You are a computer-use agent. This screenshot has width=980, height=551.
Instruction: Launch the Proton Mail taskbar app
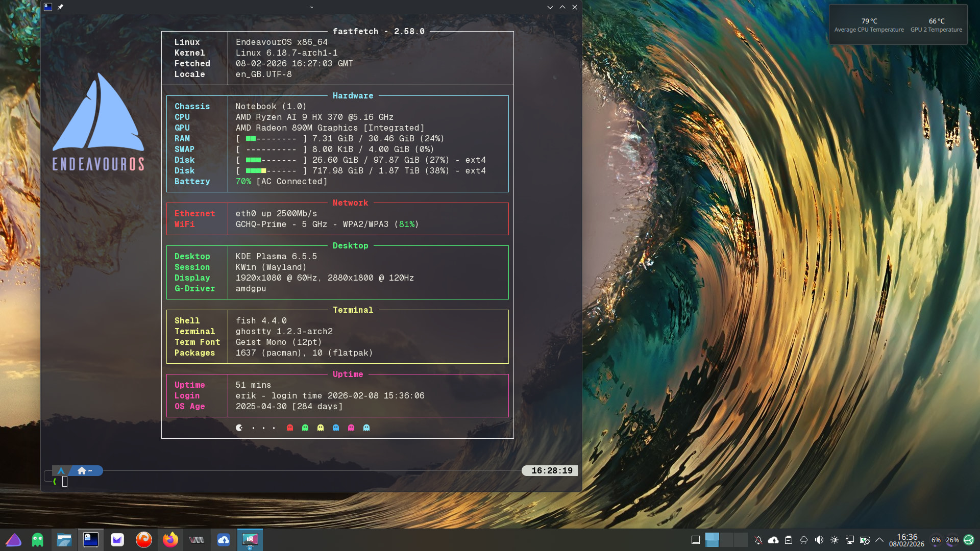click(x=117, y=540)
